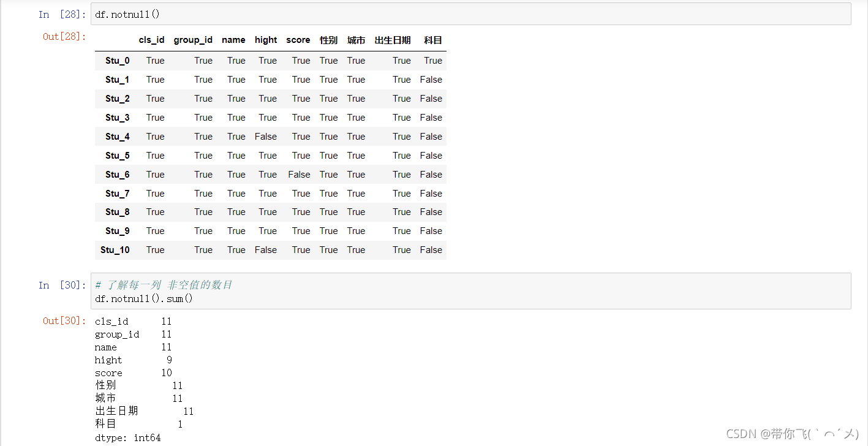This screenshot has height=446, width=868.
Task: Select the Out[28] prompt label
Action: pyautogui.click(x=64, y=37)
